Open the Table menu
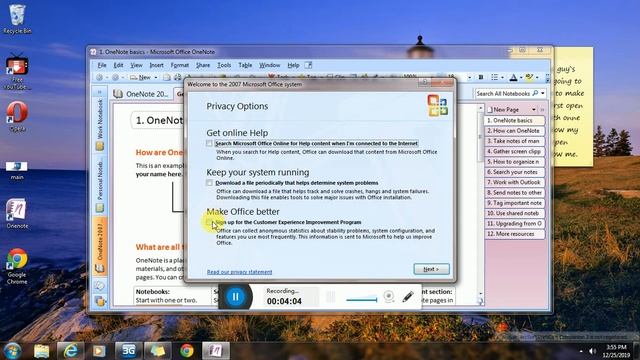The image size is (640, 360). pos(245,65)
